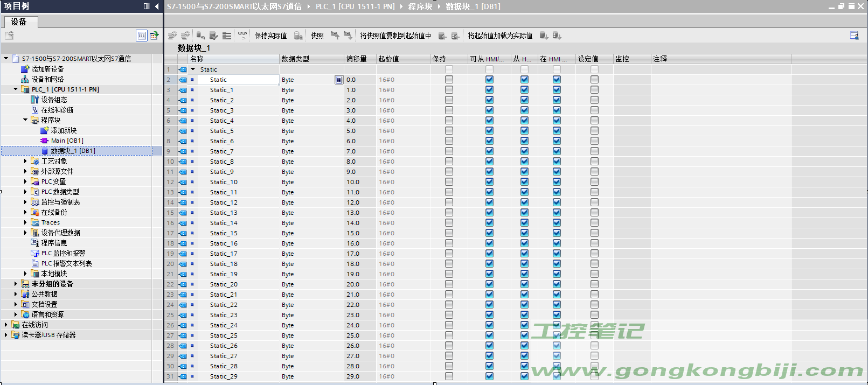Screen dimensions: 868x385
Task: Click the project tree column layout icon
Action: [147, 6]
